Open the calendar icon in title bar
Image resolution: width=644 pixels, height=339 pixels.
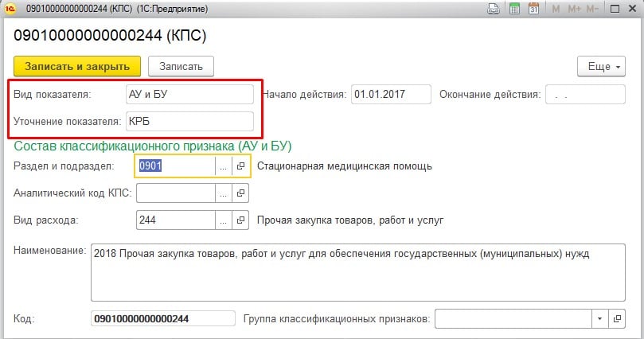pyautogui.click(x=533, y=9)
